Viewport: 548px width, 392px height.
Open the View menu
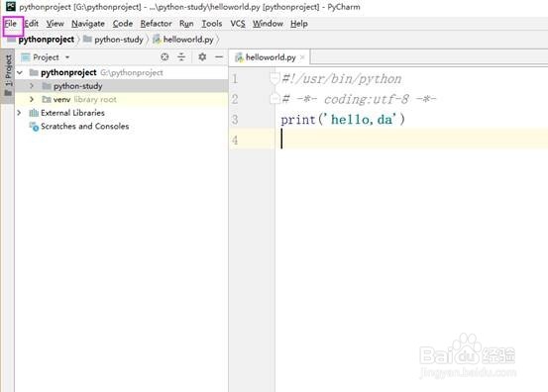[x=55, y=24]
